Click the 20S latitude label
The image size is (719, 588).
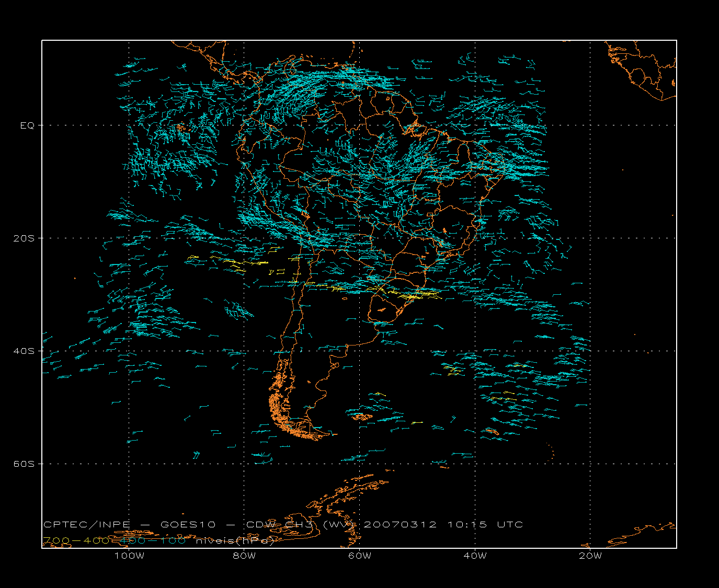click(x=24, y=238)
